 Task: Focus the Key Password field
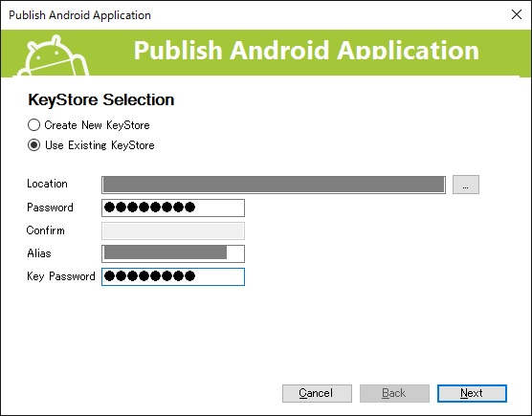(173, 276)
